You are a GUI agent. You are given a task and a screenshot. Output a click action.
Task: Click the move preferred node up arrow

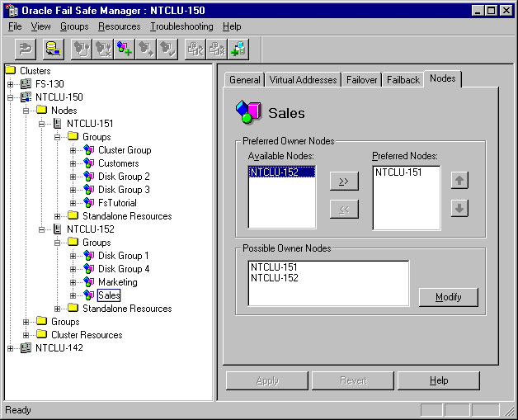pos(459,181)
